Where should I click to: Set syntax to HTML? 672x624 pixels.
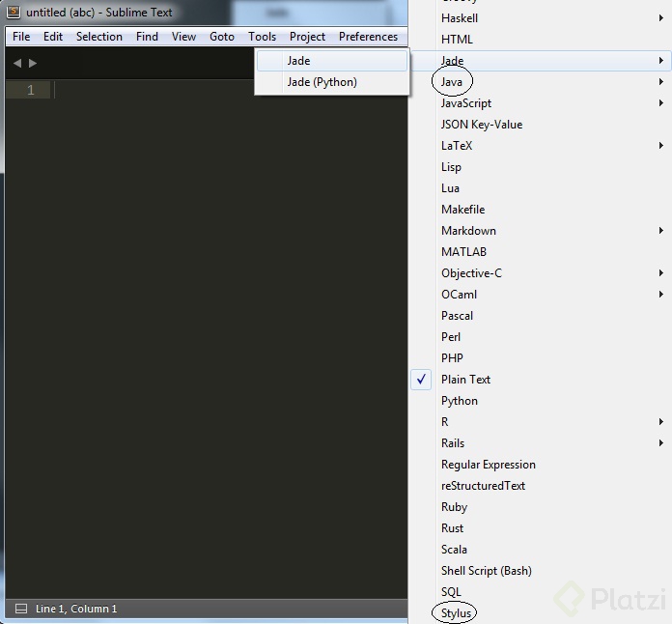point(540,39)
